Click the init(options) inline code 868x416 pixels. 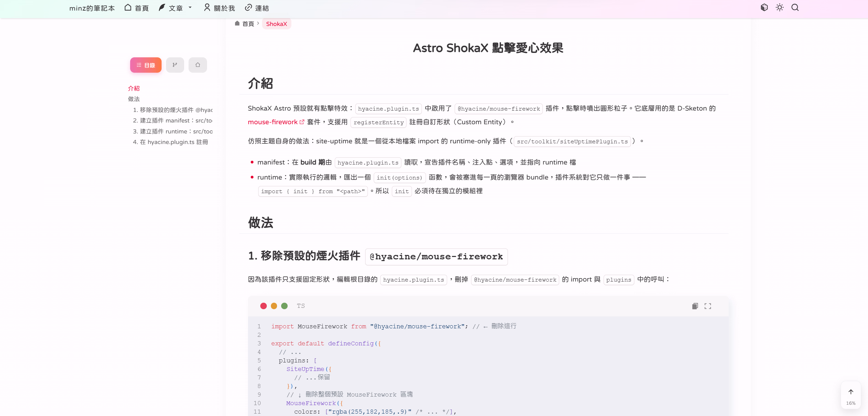[x=399, y=177]
